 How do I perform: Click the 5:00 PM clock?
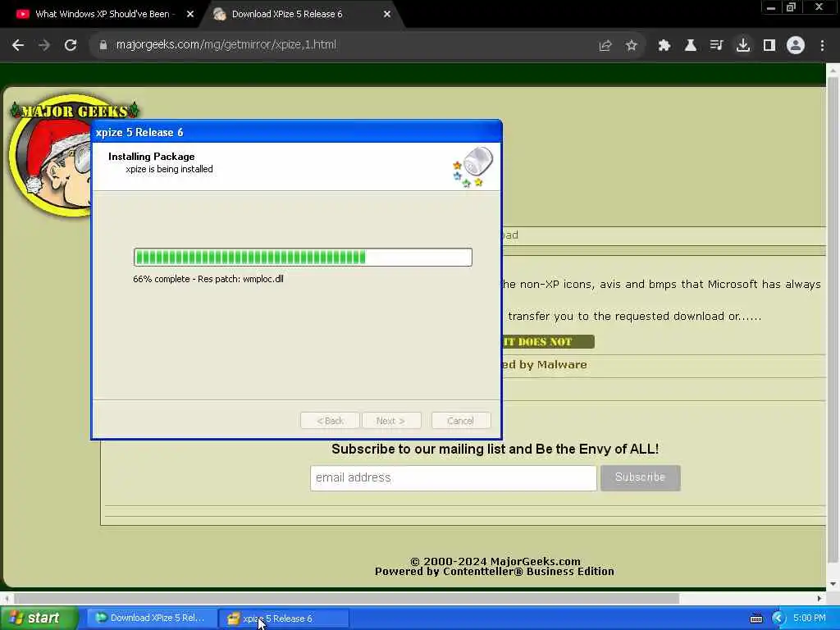pyautogui.click(x=810, y=619)
